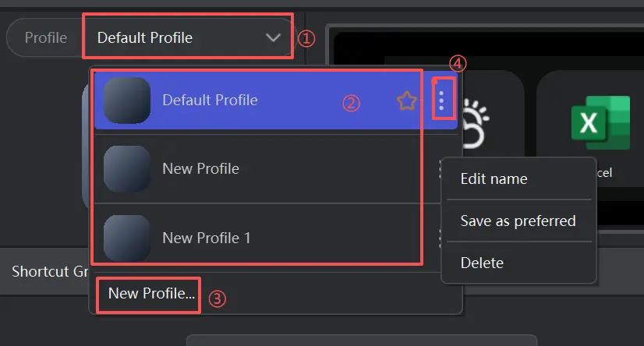This screenshot has width=644, height=346.
Task: Choose Save as preferred option
Action: point(518,221)
